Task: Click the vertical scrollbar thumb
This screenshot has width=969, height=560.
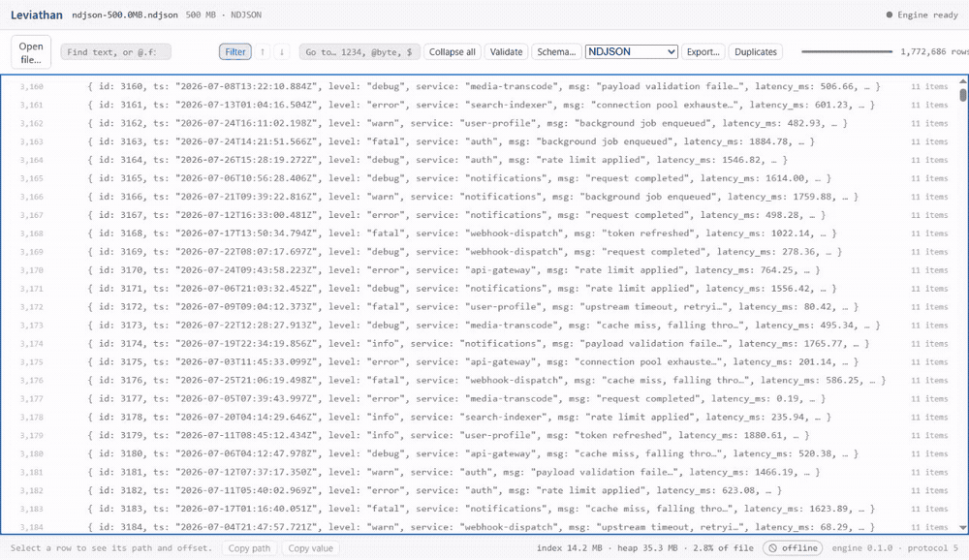Action: [x=963, y=95]
